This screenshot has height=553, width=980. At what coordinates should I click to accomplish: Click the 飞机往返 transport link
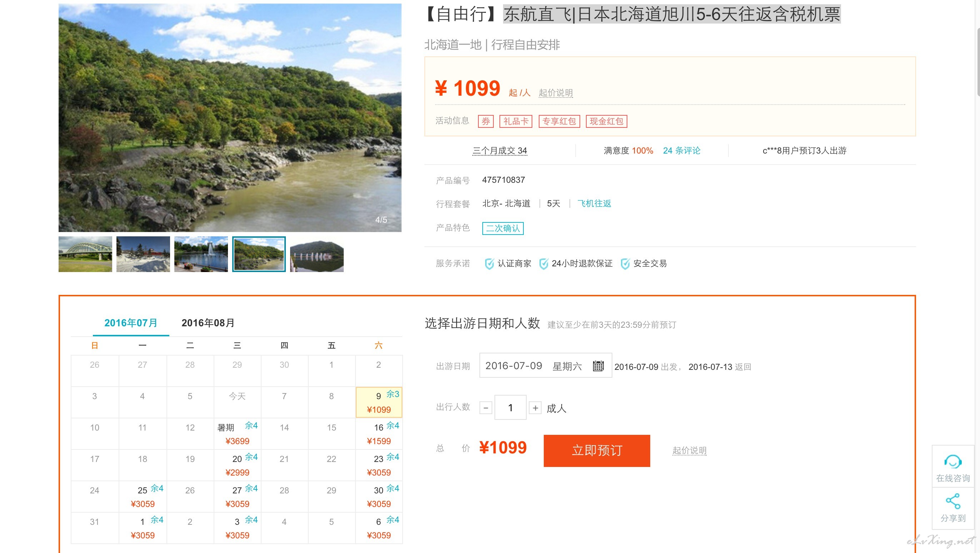pos(594,203)
